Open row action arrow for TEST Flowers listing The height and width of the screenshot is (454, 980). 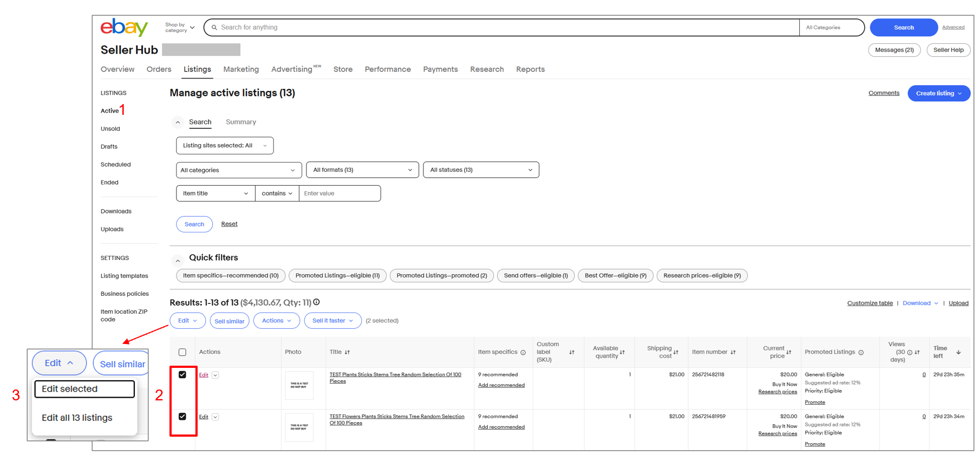tap(215, 417)
